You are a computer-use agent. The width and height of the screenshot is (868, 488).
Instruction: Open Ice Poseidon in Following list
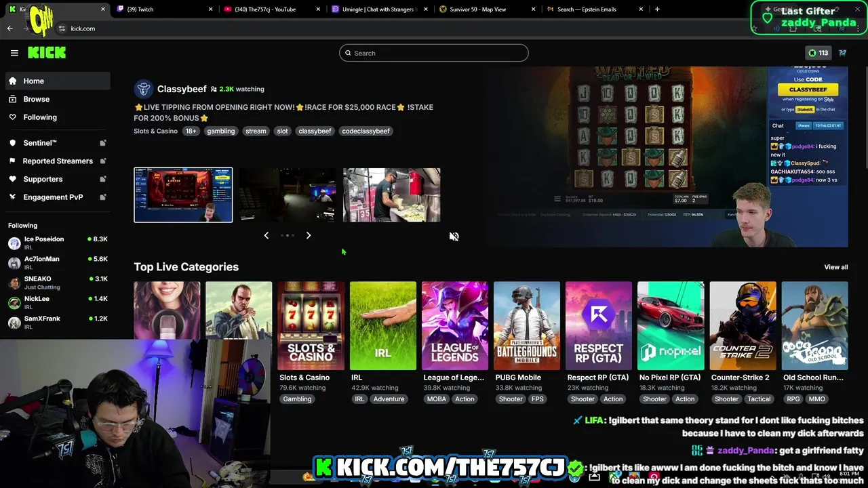click(58, 243)
